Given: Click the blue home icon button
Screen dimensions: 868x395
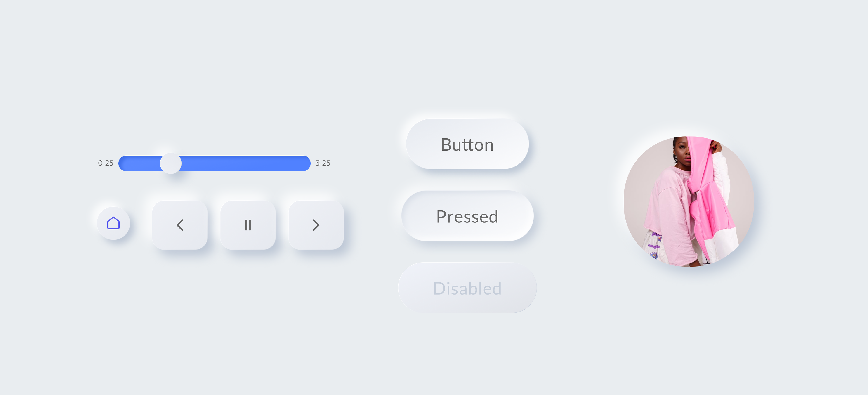Looking at the screenshot, I should coord(113,223).
